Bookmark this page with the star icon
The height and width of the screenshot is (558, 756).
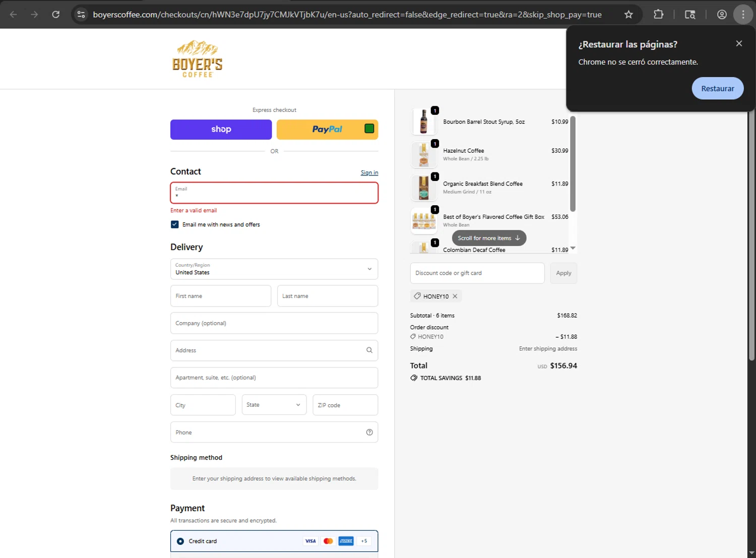click(628, 15)
